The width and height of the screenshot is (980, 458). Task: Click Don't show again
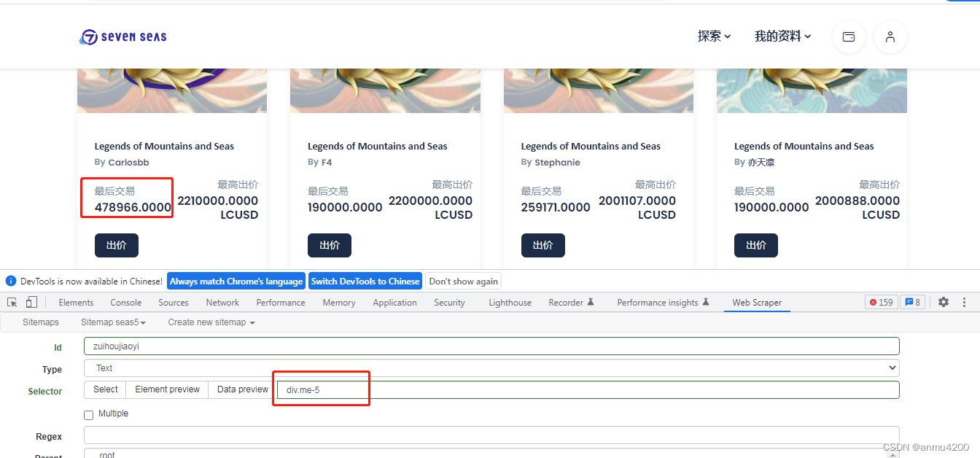point(464,282)
